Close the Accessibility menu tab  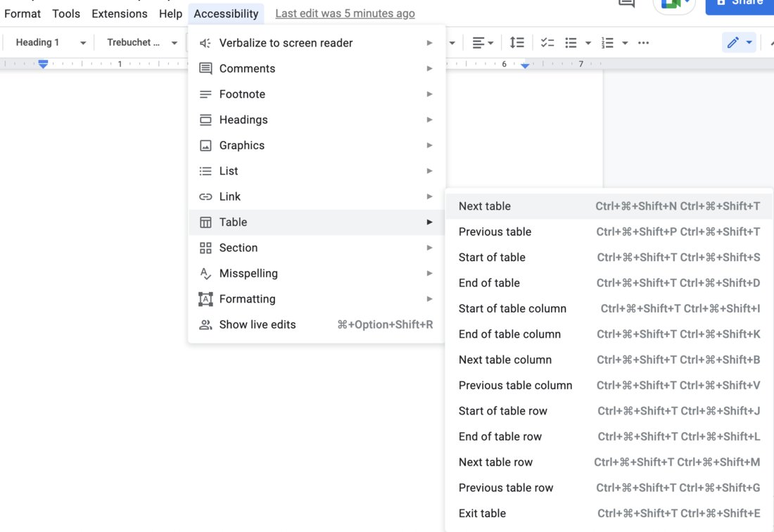click(226, 14)
